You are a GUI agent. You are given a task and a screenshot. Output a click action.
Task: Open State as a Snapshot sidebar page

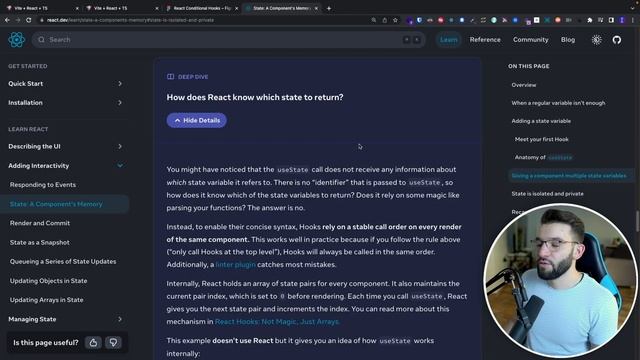pyautogui.click(x=40, y=242)
